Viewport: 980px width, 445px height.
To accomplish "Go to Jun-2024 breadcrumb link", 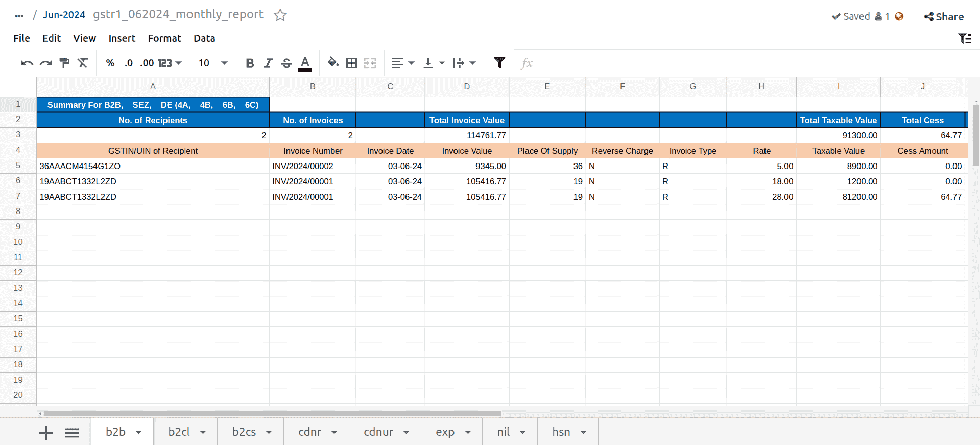I will (64, 15).
